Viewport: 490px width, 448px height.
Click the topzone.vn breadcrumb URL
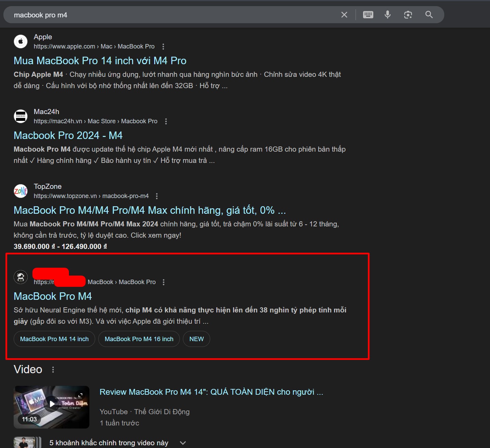[91, 196]
